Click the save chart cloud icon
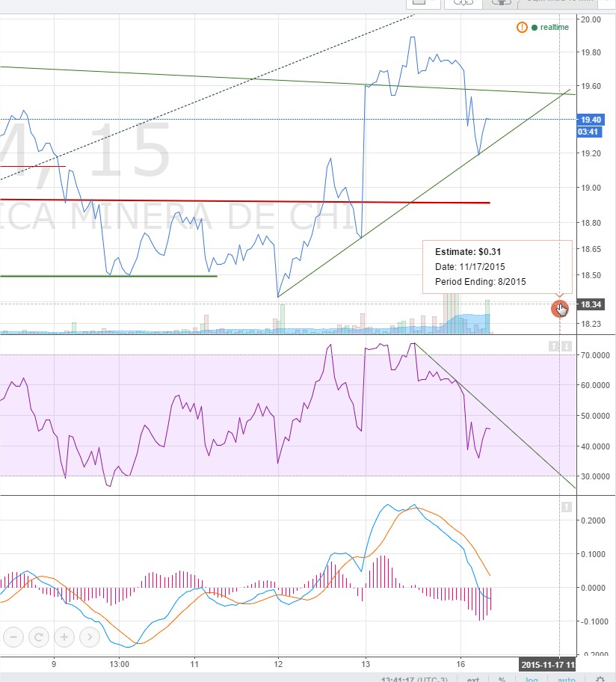The image size is (616, 682). [x=501, y=2]
